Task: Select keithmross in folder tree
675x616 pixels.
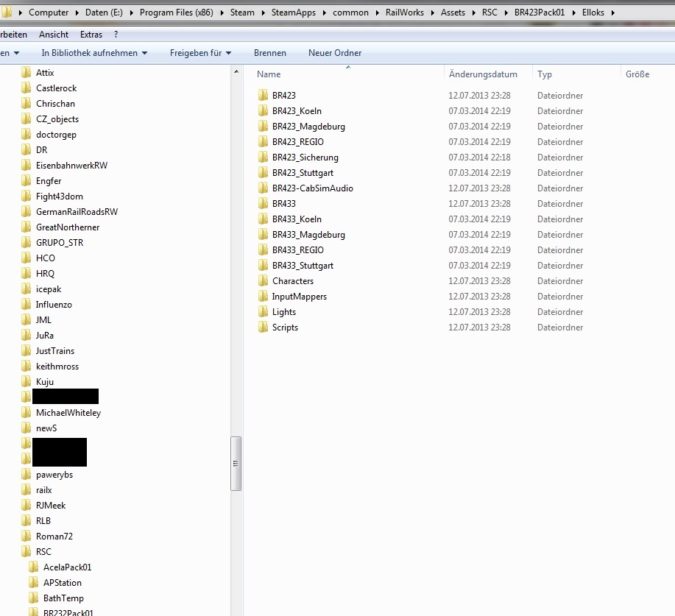Action: point(57,366)
